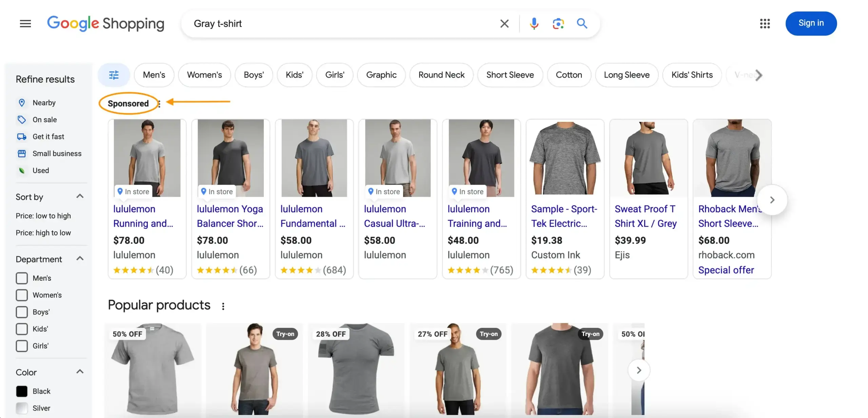Viewport: 868px width, 418px height.
Task: Open Popular products options menu dots
Action: (x=223, y=306)
